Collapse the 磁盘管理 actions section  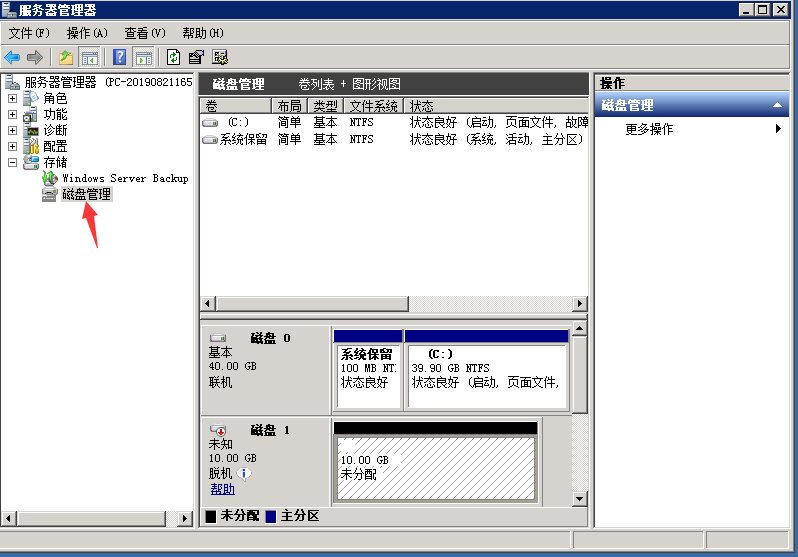coord(778,105)
